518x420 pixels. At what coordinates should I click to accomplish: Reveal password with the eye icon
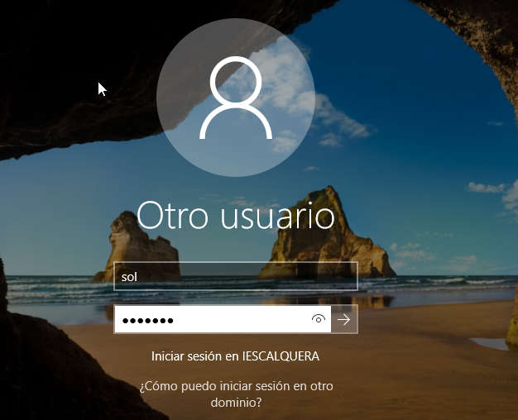pyautogui.click(x=319, y=319)
